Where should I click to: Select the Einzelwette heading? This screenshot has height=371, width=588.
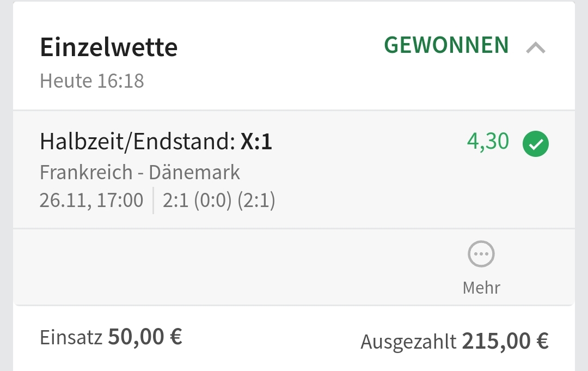click(x=108, y=48)
